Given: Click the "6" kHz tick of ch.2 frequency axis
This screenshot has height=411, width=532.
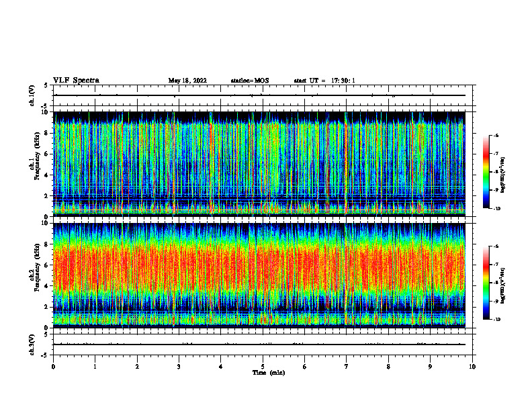Looking at the screenshot, I should (x=47, y=265).
